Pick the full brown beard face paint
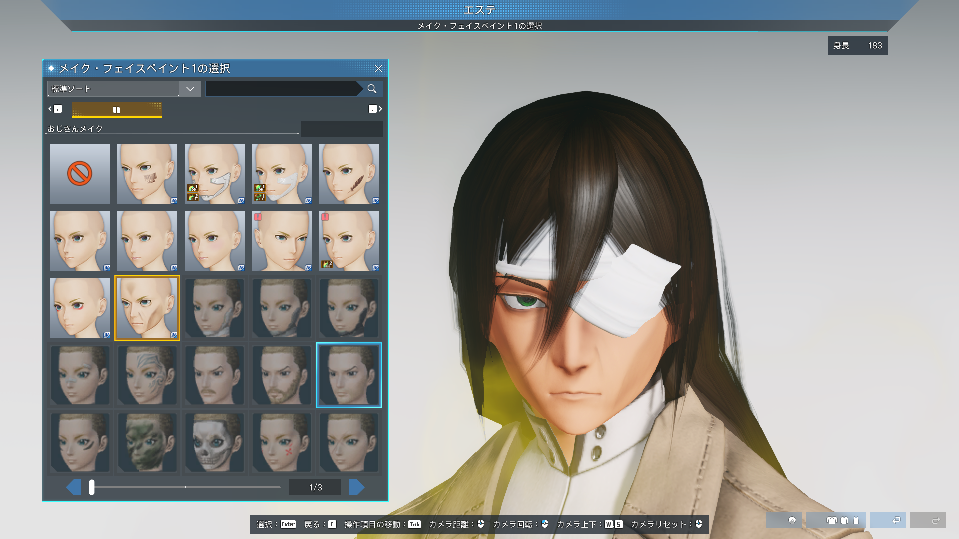 pos(281,375)
